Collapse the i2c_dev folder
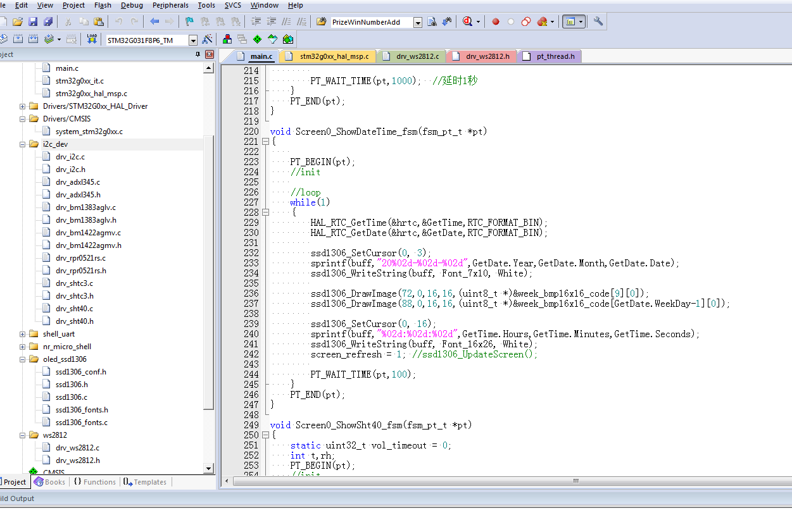Screen dimensions: 792x532 tap(23, 144)
